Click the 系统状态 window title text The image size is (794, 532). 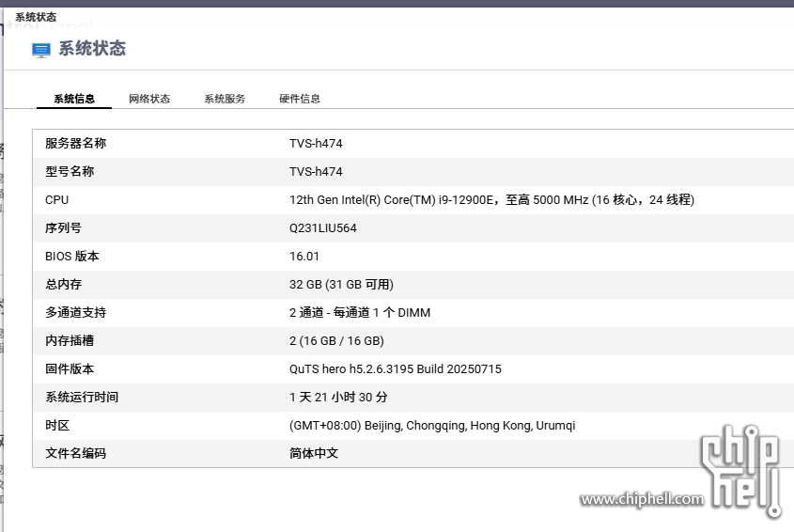tap(36, 18)
